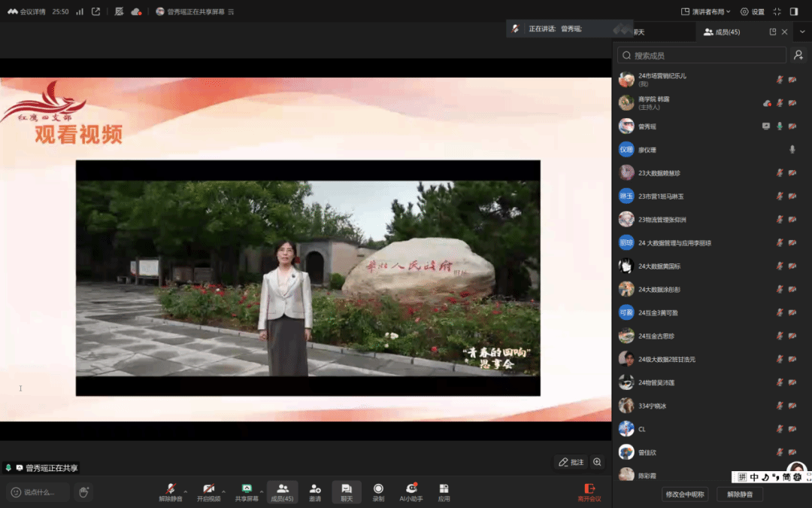This screenshot has height=508, width=812.
Task: Expand the audio options arrow beside 解除静音
Action: point(186,491)
